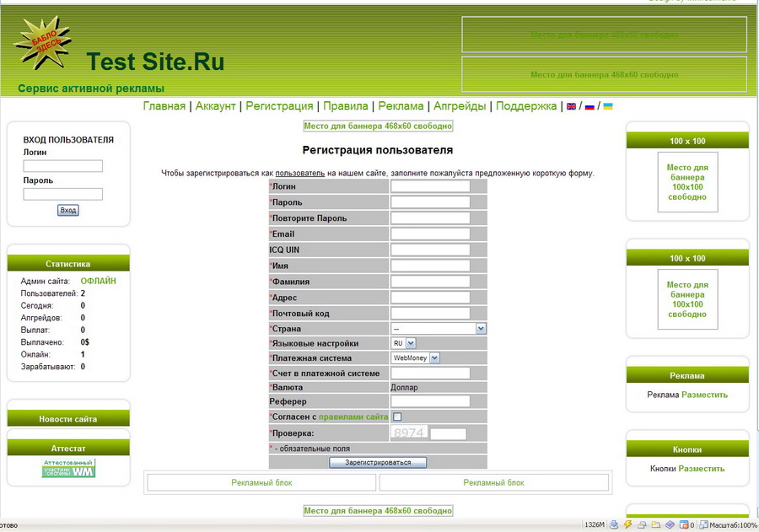The width and height of the screenshot is (759, 532).
Task: Follow the правилами сайта link
Action: (353, 416)
